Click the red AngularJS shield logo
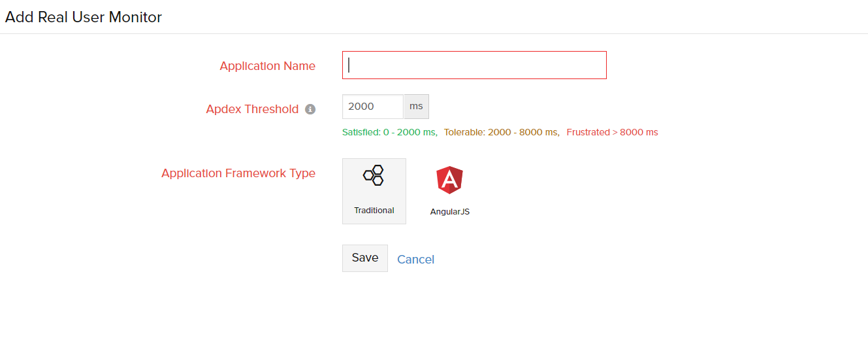 coord(449,180)
